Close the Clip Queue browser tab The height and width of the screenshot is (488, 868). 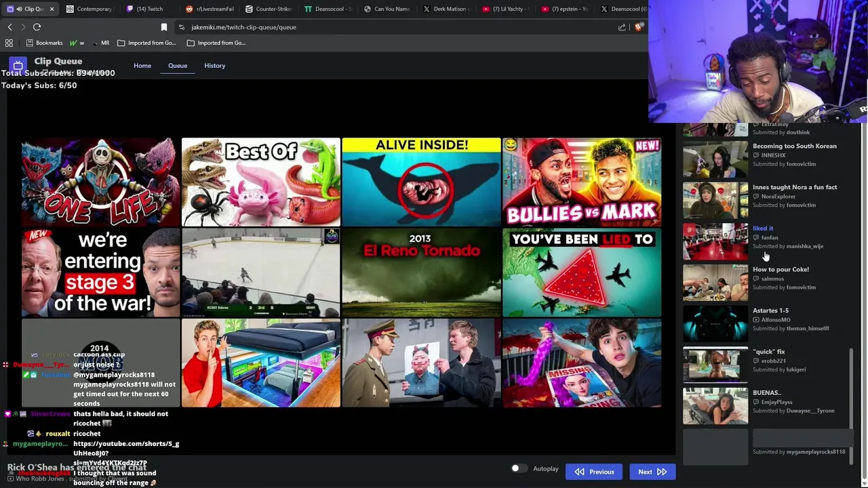tap(52, 9)
